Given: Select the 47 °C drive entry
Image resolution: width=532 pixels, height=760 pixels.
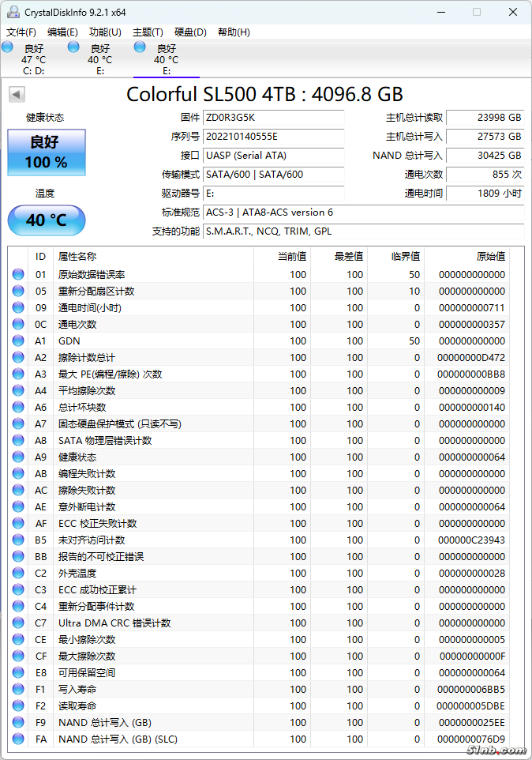Looking at the screenshot, I should coord(33,59).
